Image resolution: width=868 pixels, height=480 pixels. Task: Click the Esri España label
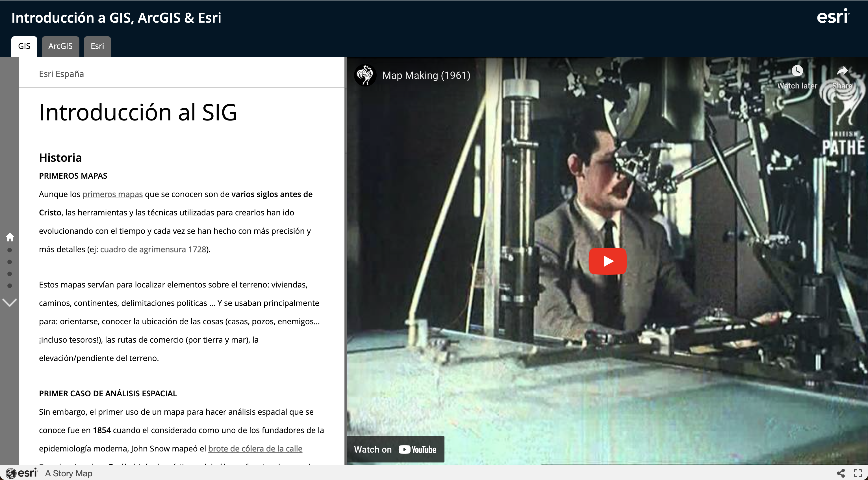pyautogui.click(x=61, y=73)
